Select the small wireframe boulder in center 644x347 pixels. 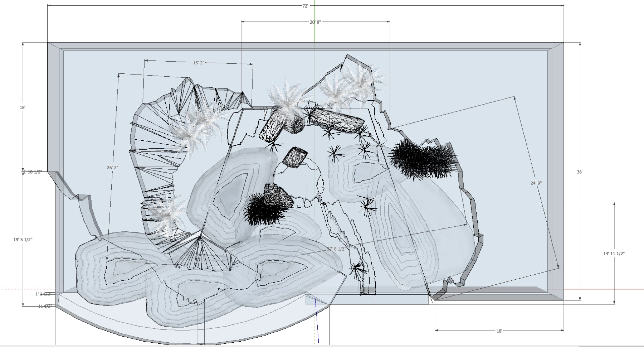pos(295,156)
